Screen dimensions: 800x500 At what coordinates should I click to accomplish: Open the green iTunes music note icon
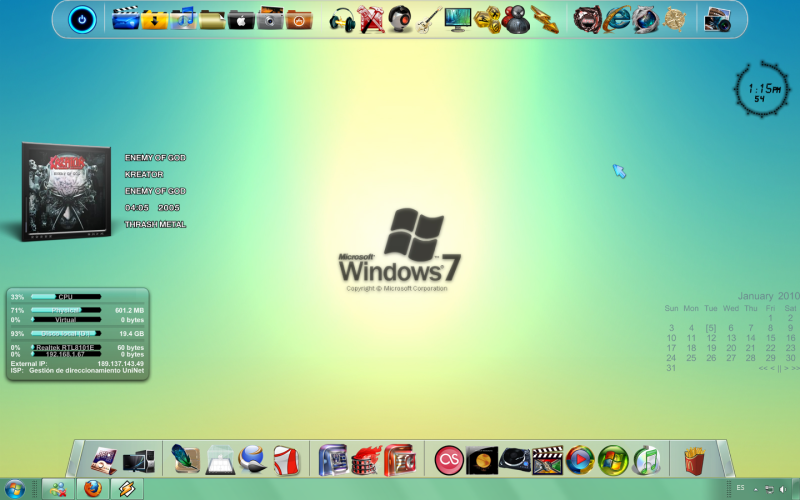click(x=646, y=460)
